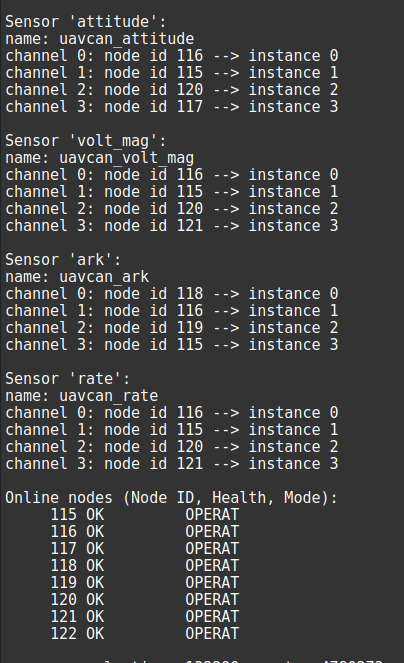This screenshot has height=663, width=404.
Task: Select rate channel 2 node id 120
Action: (x=171, y=447)
